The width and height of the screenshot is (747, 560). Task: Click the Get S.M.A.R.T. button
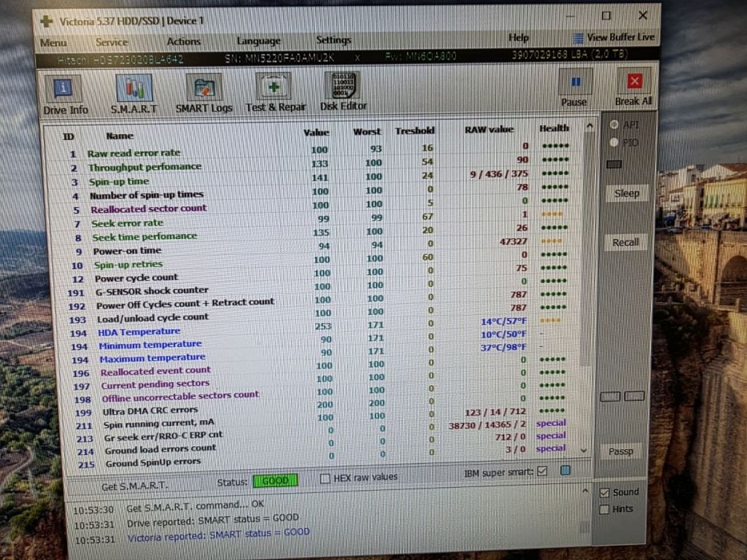pos(135,486)
